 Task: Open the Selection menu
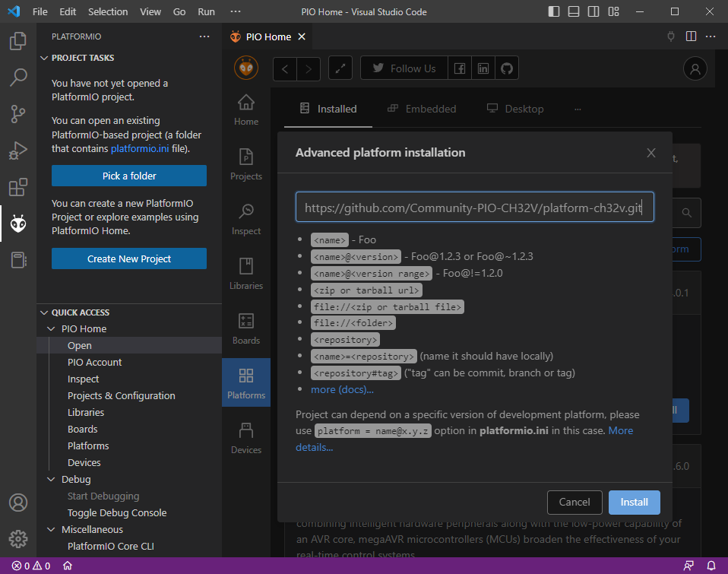pos(108,11)
